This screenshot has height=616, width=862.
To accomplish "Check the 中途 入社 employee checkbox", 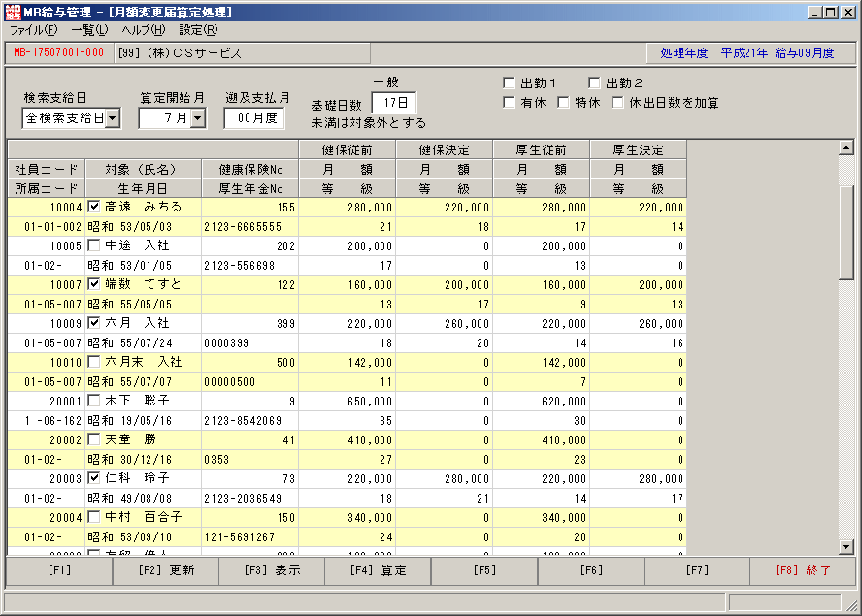I will pos(94,245).
